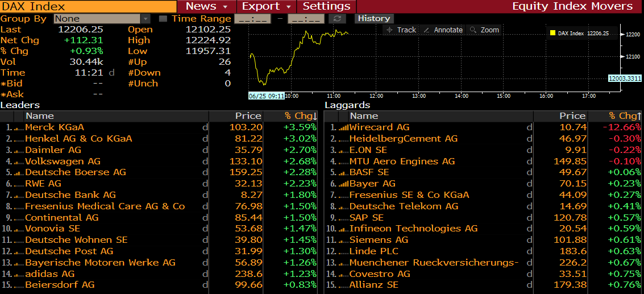This screenshot has height=294, width=644.
Task: Select Beiersdorf AG row
Action: coord(159,284)
